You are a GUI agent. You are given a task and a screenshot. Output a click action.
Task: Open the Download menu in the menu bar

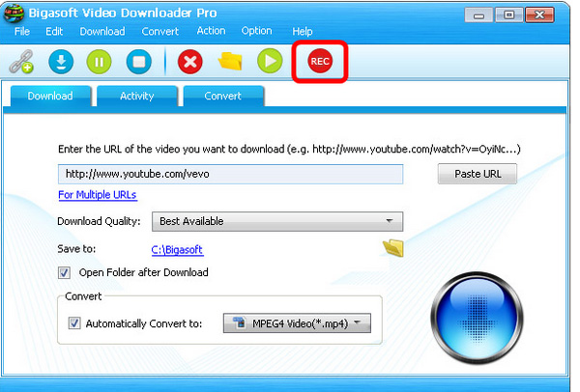coord(102,32)
